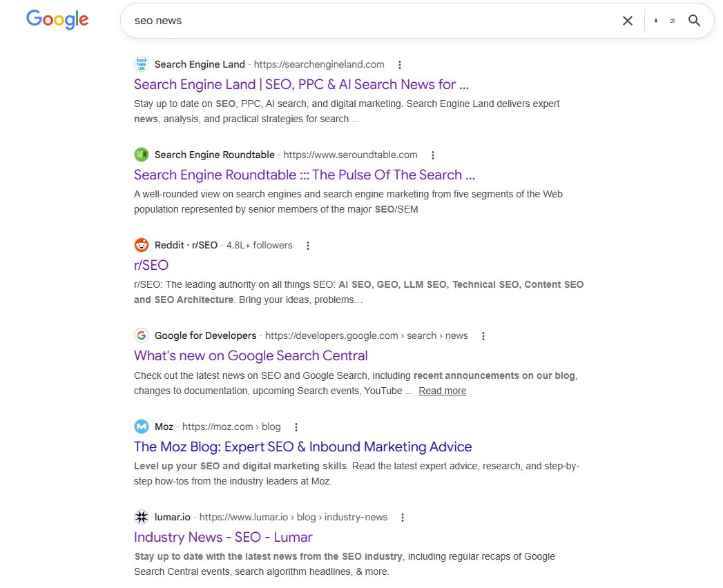723x588 pixels.
Task: Click the https://www.seroundtable.com URL
Action: pyautogui.click(x=350, y=155)
